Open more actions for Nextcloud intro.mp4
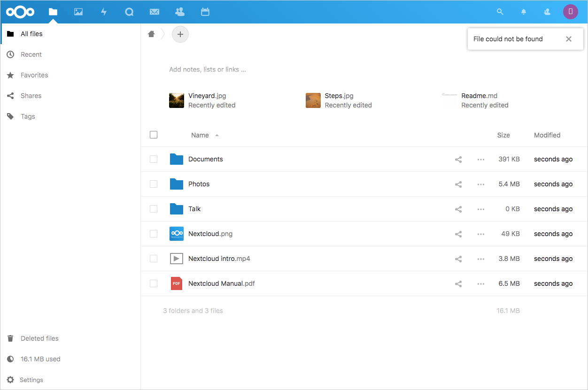Viewport: 588px width, 390px height. (481, 259)
